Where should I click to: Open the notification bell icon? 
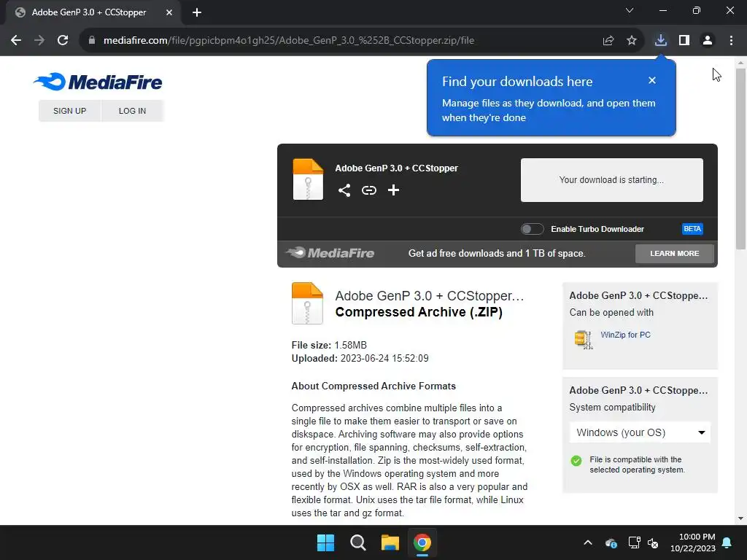tap(727, 542)
